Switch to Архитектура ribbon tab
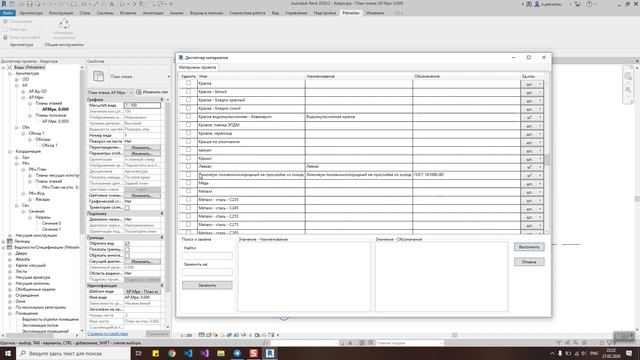The width and height of the screenshot is (640, 360). click(31, 13)
